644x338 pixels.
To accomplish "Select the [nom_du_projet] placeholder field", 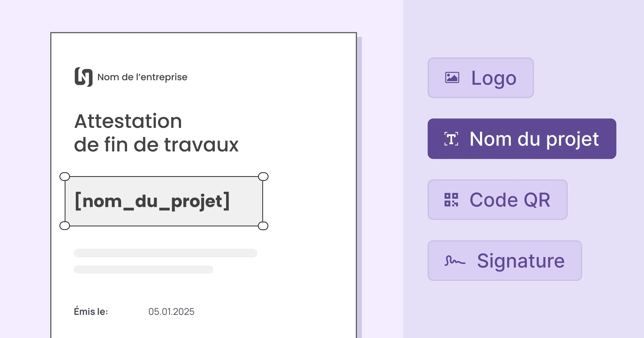I will tap(164, 201).
